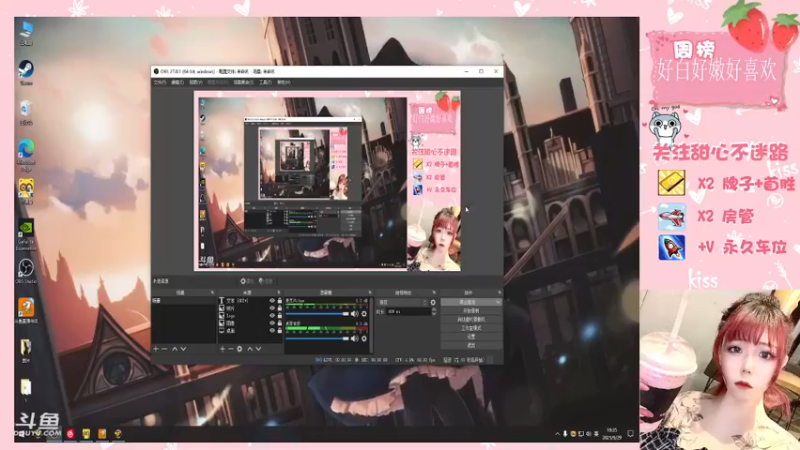Click the Start Virtual Camera button
The height and width of the screenshot is (450, 800).
pos(471,319)
